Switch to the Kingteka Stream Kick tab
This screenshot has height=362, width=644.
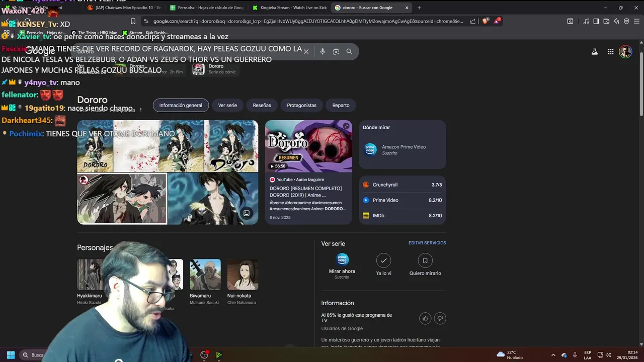(289, 8)
